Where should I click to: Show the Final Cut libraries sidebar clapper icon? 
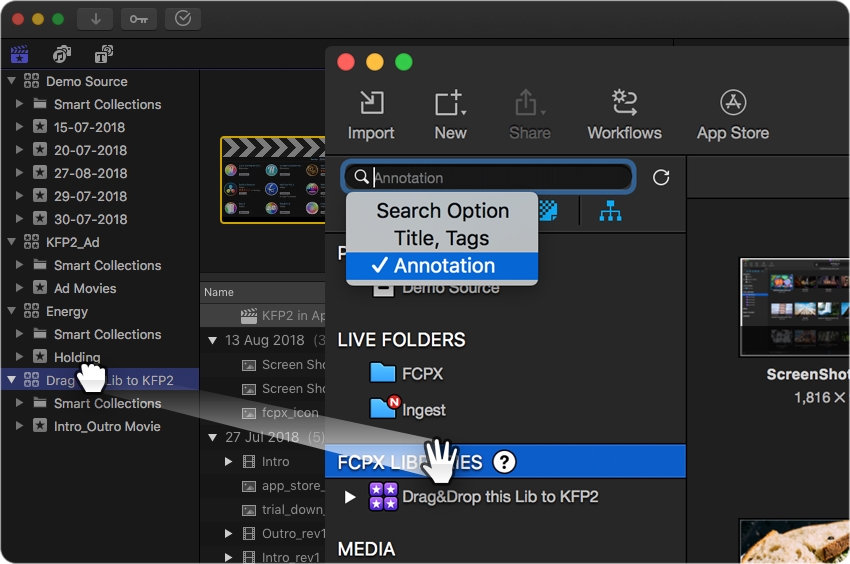click(x=20, y=54)
